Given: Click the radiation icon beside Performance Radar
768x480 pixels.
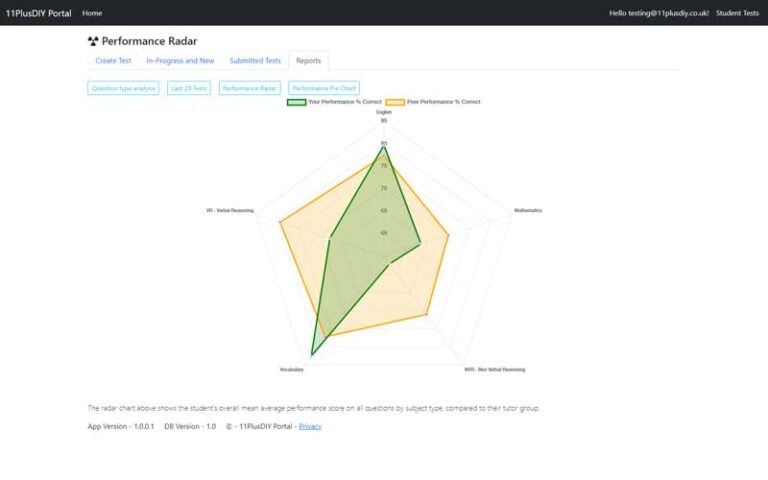Looking at the screenshot, I should (x=93, y=42).
